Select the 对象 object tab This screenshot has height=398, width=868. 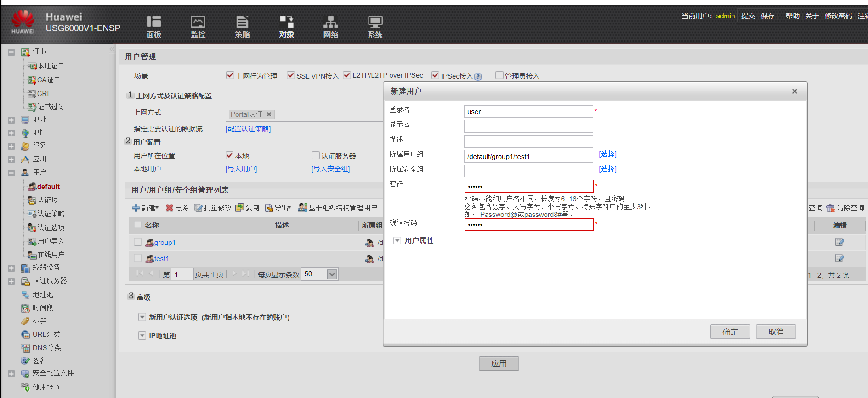286,27
